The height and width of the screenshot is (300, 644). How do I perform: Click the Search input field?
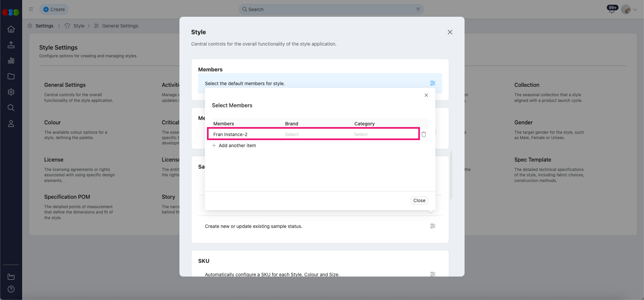click(x=330, y=9)
